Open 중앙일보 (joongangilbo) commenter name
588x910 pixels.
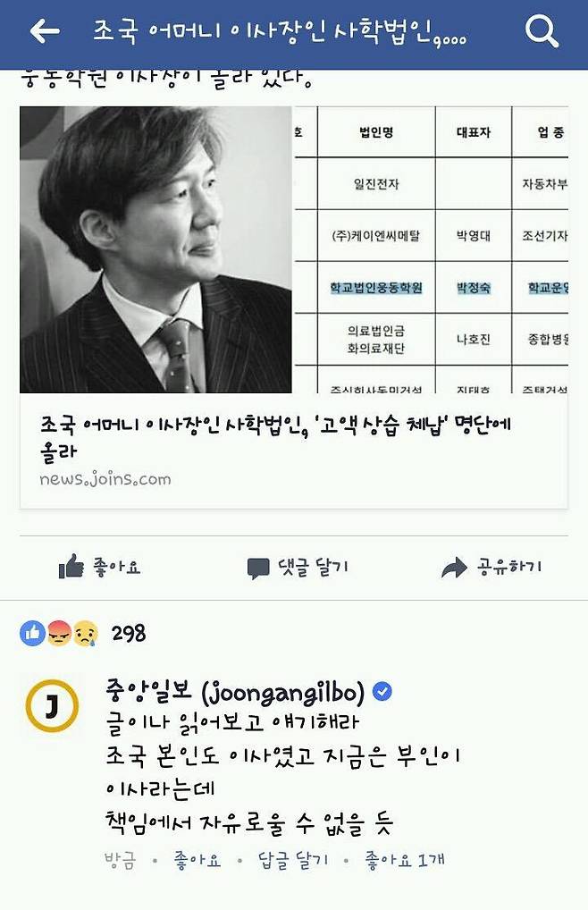tap(235, 691)
